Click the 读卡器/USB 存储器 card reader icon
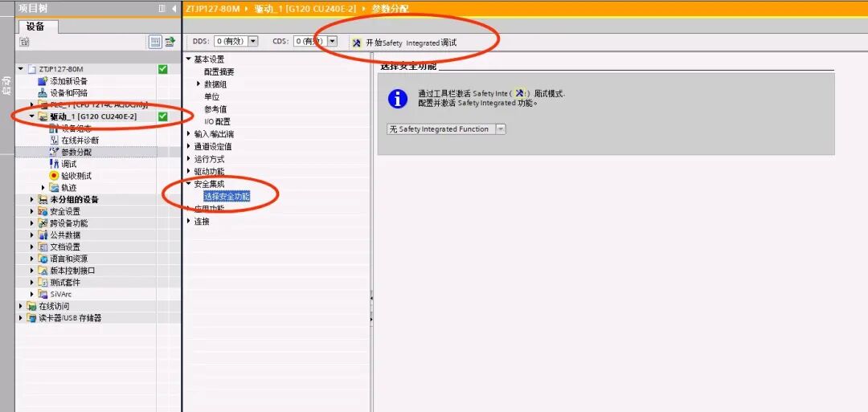This screenshot has height=412, width=868. point(32,318)
